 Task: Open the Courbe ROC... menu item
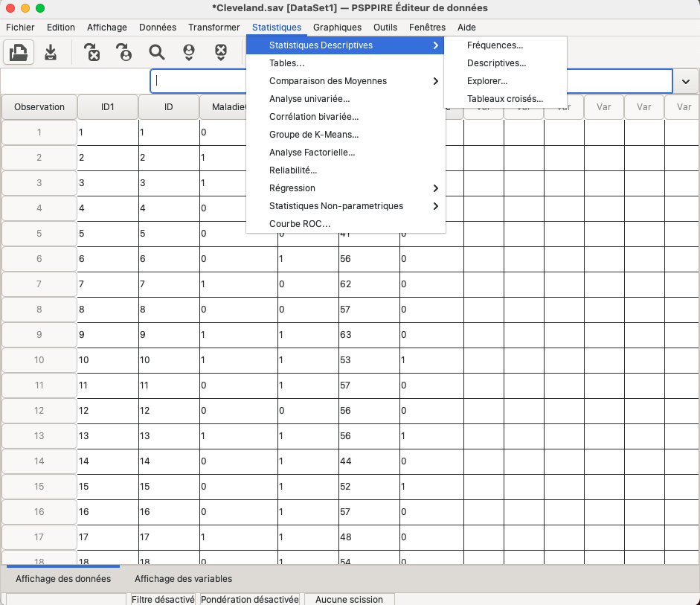(x=300, y=224)
